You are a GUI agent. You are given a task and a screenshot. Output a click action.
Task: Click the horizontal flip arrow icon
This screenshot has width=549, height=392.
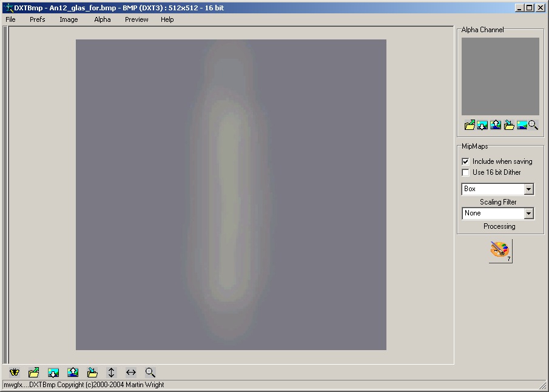[x=130, y=373]
